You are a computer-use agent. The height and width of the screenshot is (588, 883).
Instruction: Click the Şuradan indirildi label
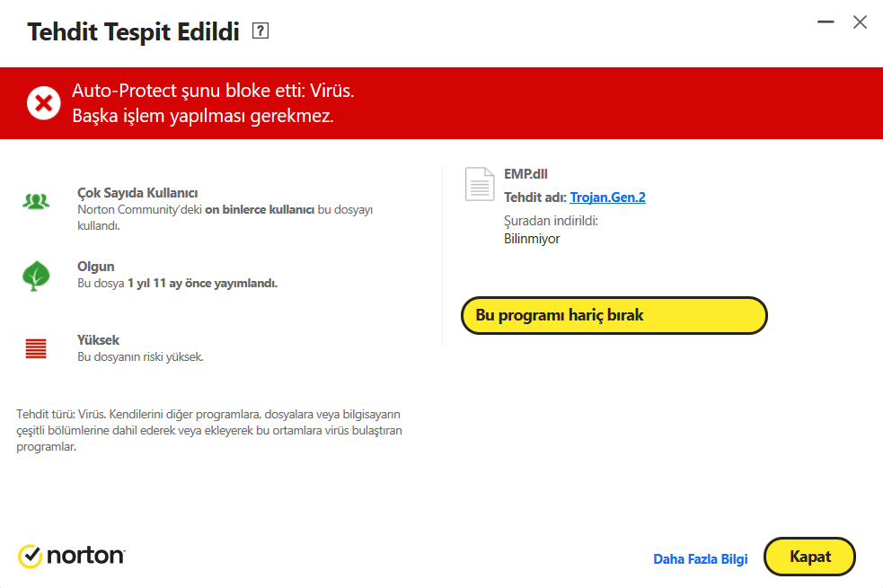coord(551,221)
